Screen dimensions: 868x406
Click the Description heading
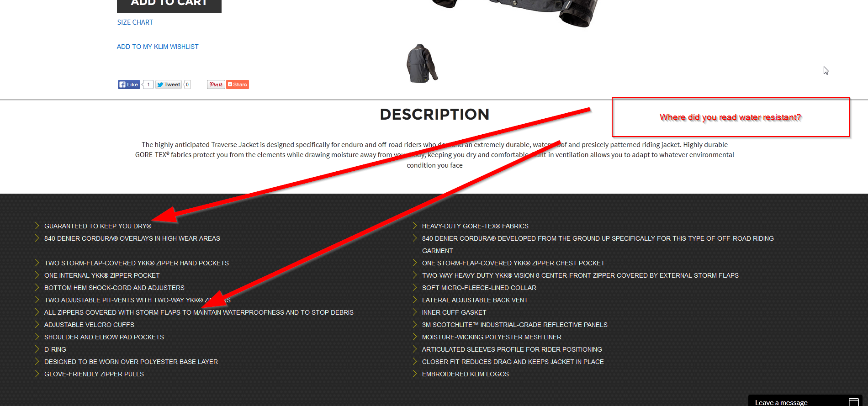coord(434,114)
